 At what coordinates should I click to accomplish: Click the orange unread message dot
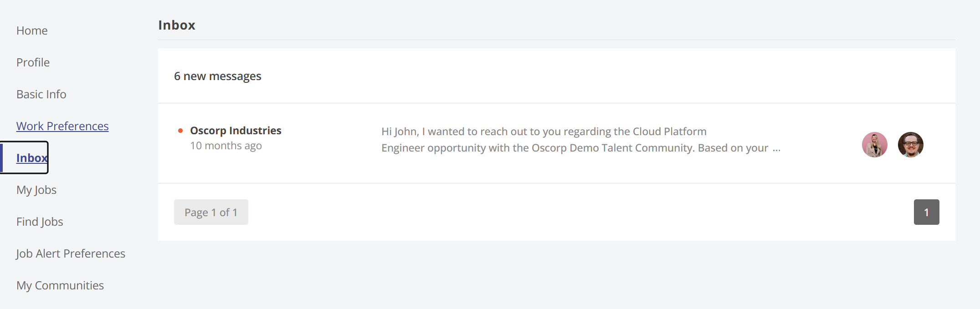click(180, 131)
